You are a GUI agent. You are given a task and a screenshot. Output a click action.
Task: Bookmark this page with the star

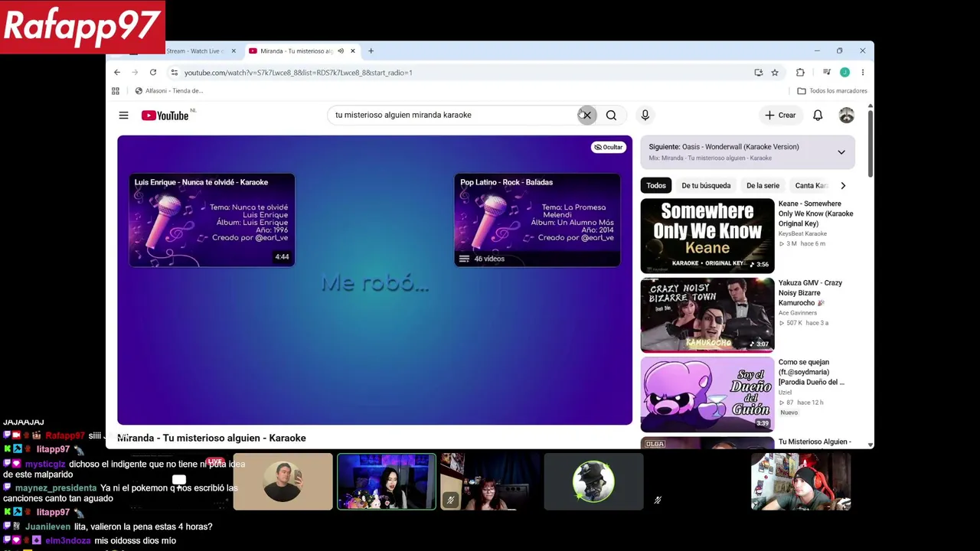775,73
